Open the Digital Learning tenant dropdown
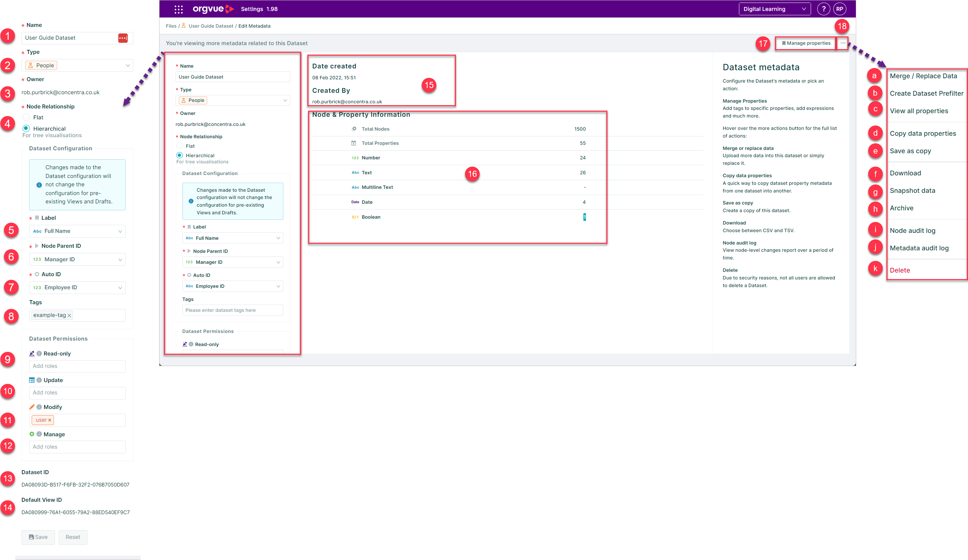Image resolution: width=968 pixels, height=560 pixels. click(x=774, y=9)
